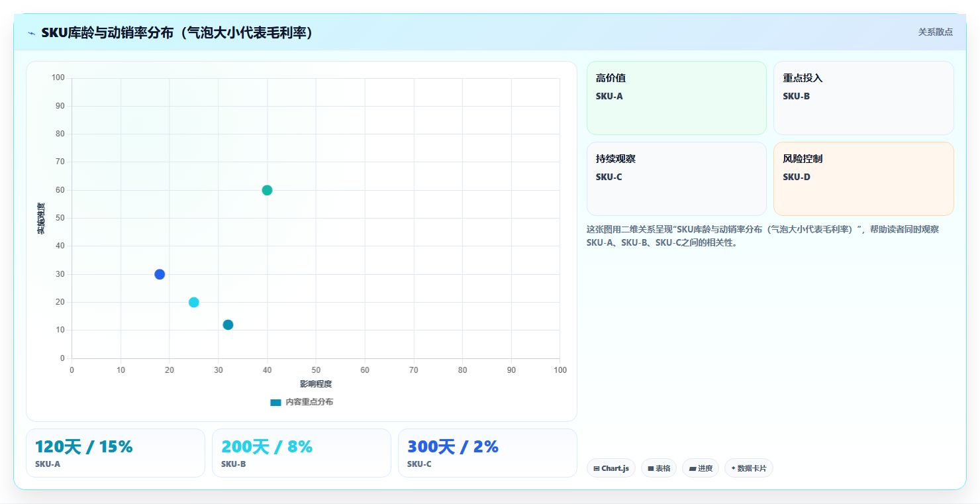
Task: Select the 200天 / 8% SKU-B stat card
Action: click(x=301, y=453)
